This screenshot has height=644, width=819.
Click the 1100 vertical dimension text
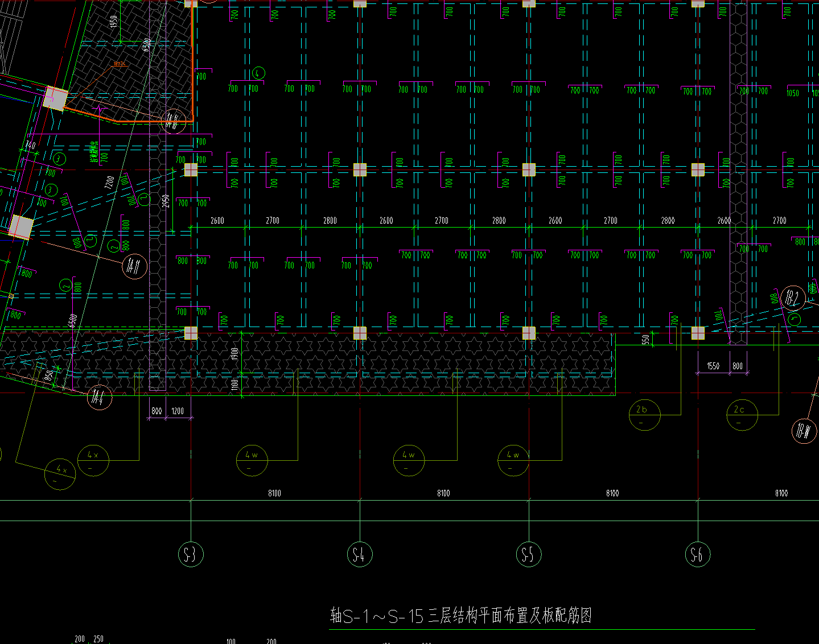(234, 385)
